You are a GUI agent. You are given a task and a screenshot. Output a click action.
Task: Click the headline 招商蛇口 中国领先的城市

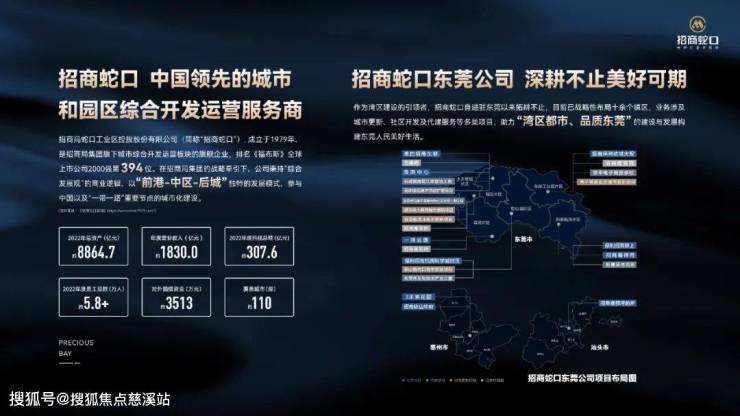click(x=175, y=79)
